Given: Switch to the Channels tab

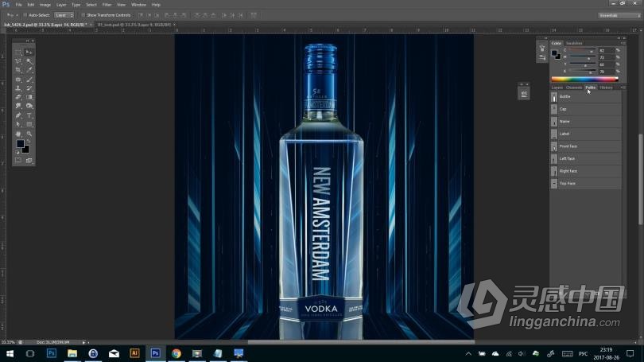Looking at the screenshot, I should coord(574,88).
